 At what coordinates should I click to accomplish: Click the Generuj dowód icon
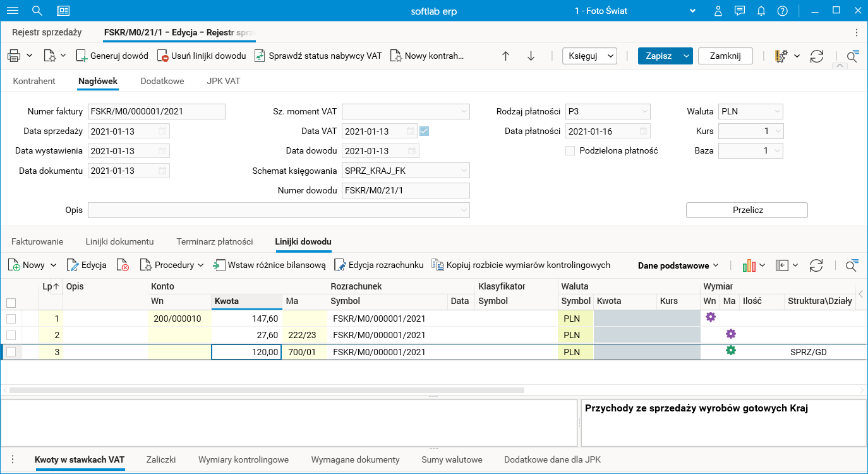click(x=81, y=56)
